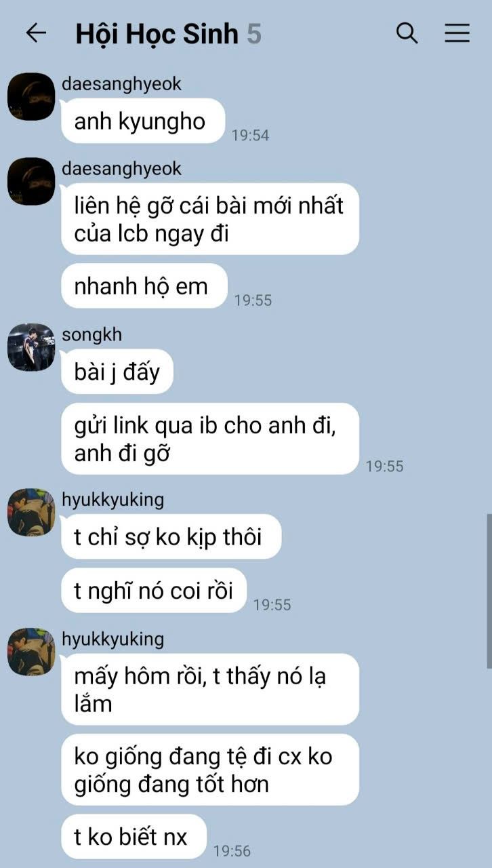Viewport: 492px width, 868px height.
Task: Tap the "nhanh hộ em" message bubble
Action: pos(144,285)
